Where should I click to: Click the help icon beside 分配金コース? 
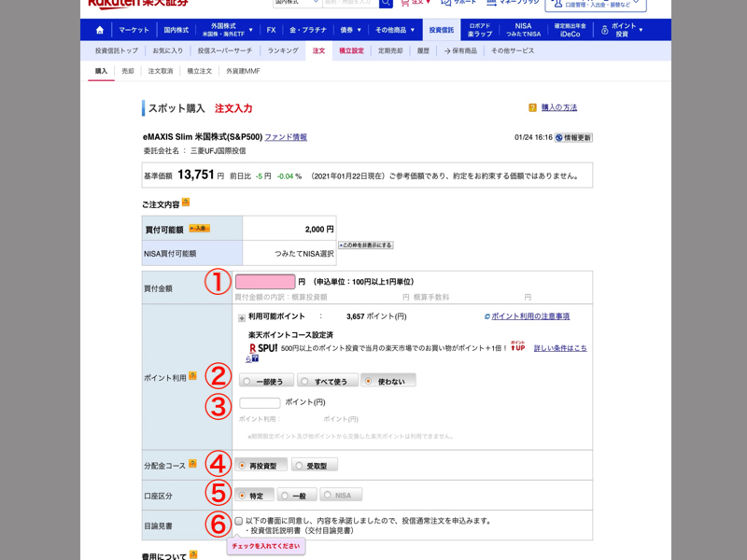pos(192,463)
